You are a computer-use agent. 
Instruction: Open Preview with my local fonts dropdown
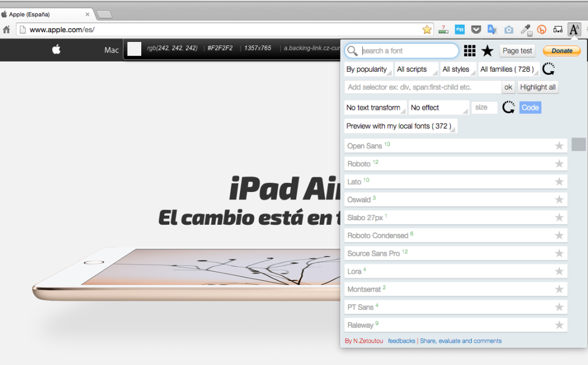(400, 126)
